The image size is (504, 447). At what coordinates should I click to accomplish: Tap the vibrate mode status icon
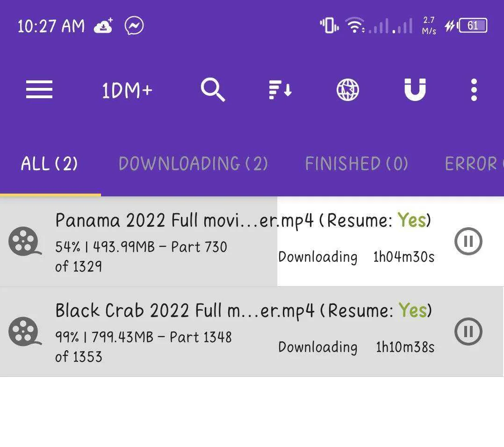tap(329, 25)
